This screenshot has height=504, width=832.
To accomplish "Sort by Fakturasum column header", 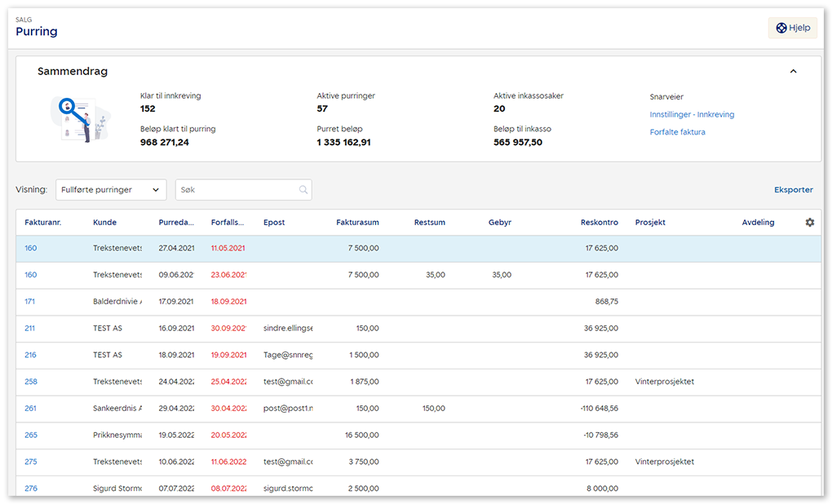I will point(357,223).
